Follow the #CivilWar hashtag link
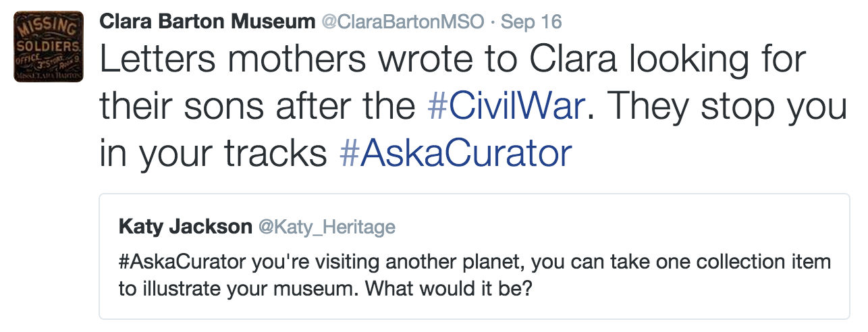This screenshot has width=868, height=332. [506, 108]
